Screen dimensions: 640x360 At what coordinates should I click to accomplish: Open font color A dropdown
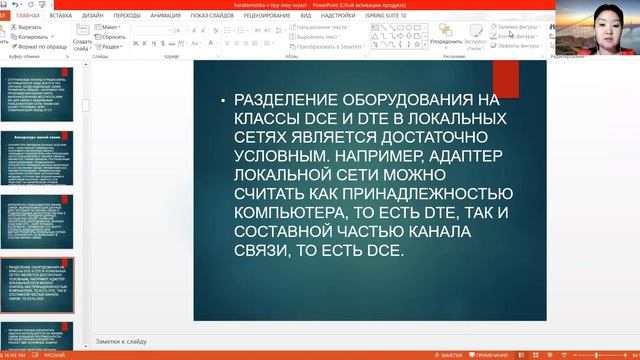point(217,43)
